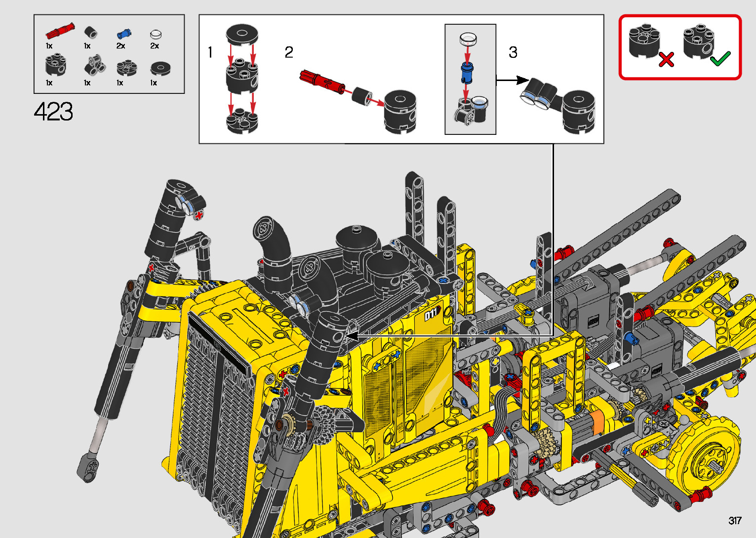Click the green checkmark correct mark

(720, 59)
